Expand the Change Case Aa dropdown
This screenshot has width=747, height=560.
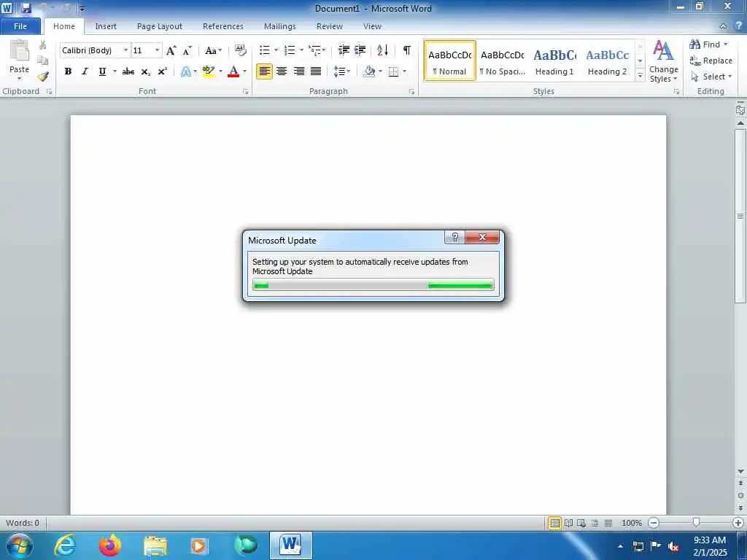pyautogui.click(x=213, y=50)
